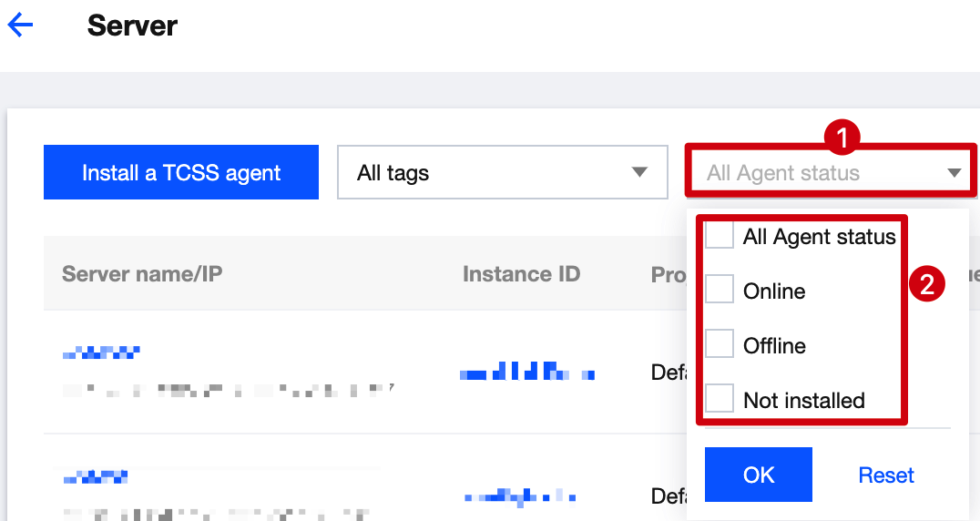
Task: Check the All Agent status checkbox option
Action: 720,237
